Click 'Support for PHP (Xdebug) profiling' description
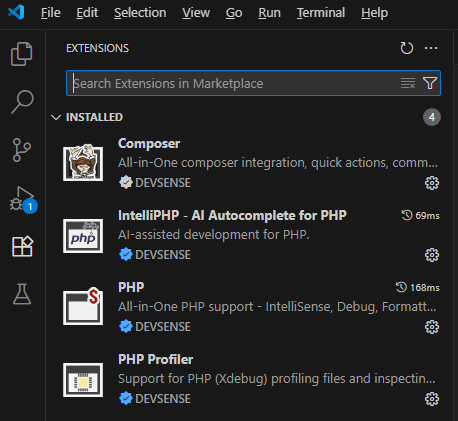The width and height of the screenshot is (458, 421). tap(277, 379)
